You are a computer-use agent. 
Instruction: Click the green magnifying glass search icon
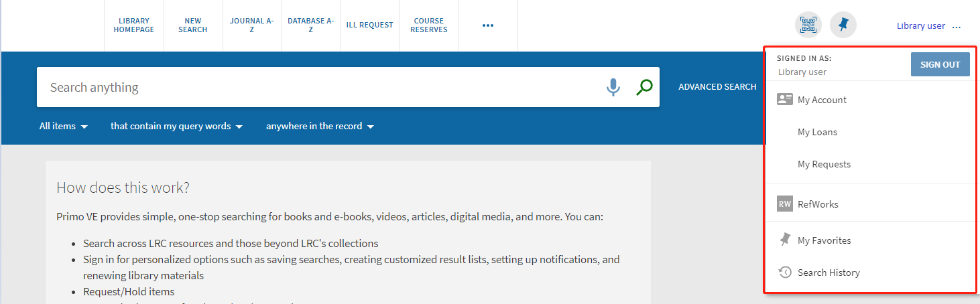pos(644,87)
